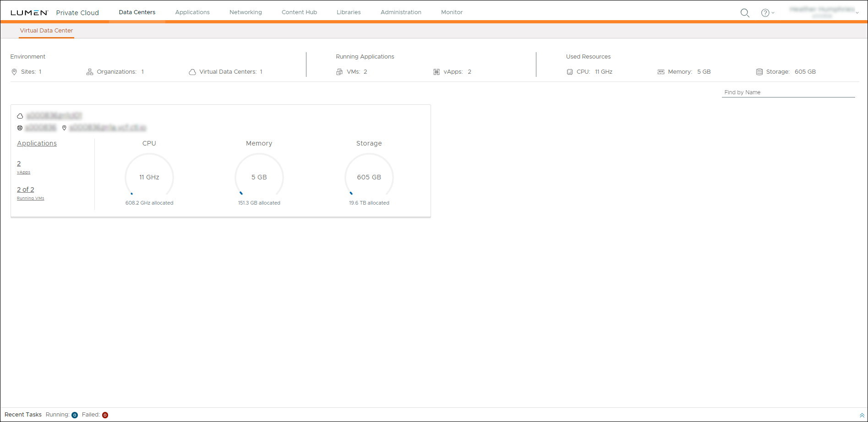Open the search with the magnifier icon
Screen dimensions: 868x422
744,13
